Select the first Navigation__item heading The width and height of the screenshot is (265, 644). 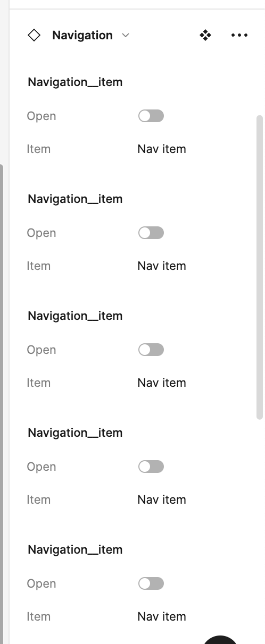(x=75, y=82)
